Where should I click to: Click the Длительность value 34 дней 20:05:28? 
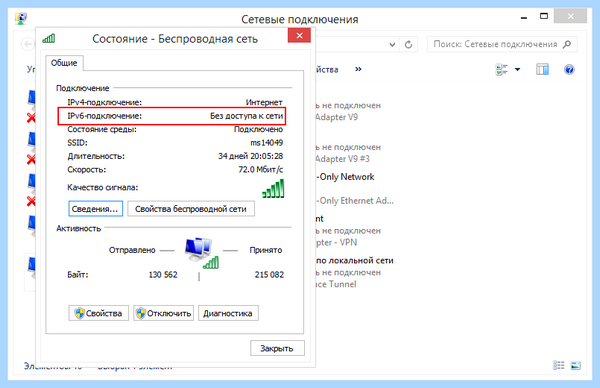251,156
